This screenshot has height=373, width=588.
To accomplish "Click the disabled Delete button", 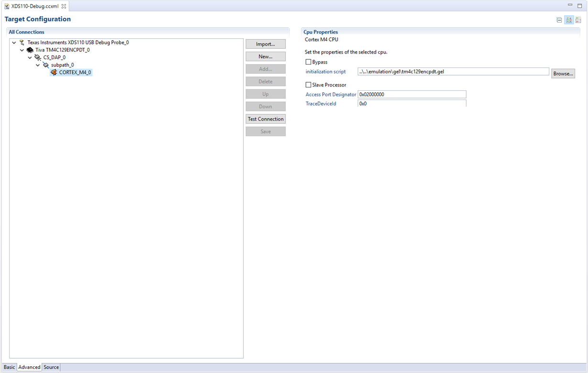I will [x=265, y=81].
